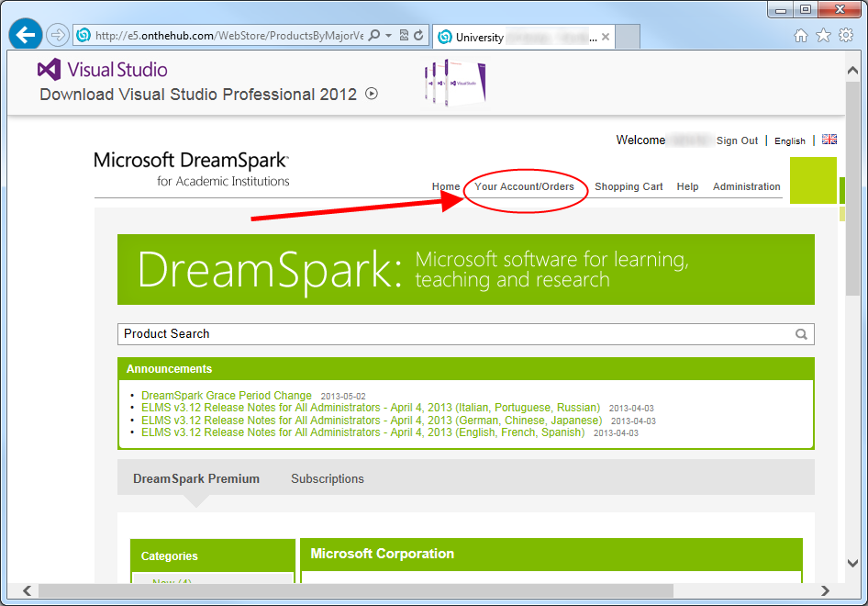This screenshot has height=606, width=868.
Task: Open the Help menu item
Action: pos(687,186)
